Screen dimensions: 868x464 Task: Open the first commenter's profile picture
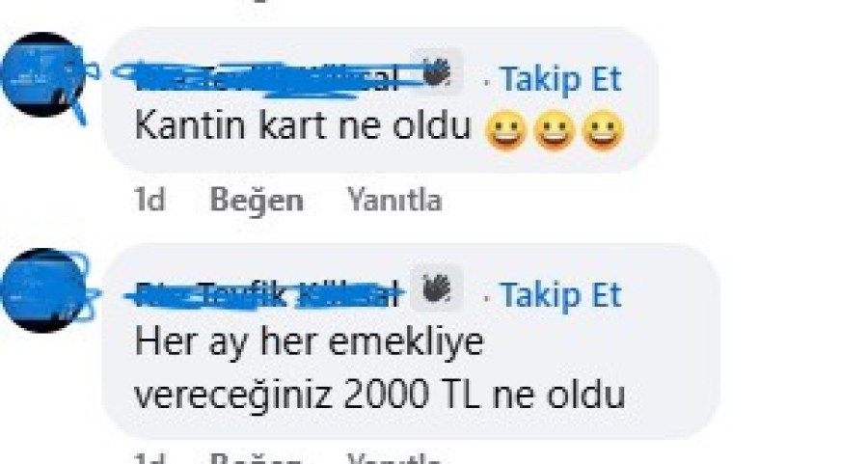coord(44,75)
